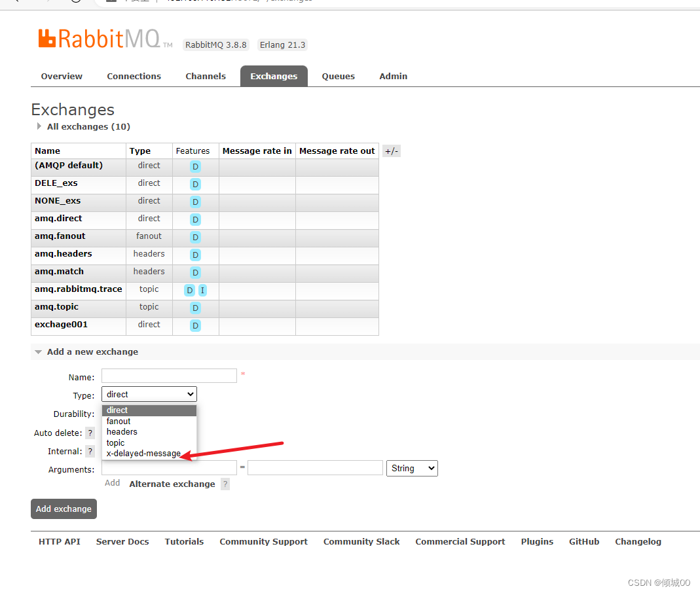
Task: Open the Server Docs footer link
Action: click(122, 542)
